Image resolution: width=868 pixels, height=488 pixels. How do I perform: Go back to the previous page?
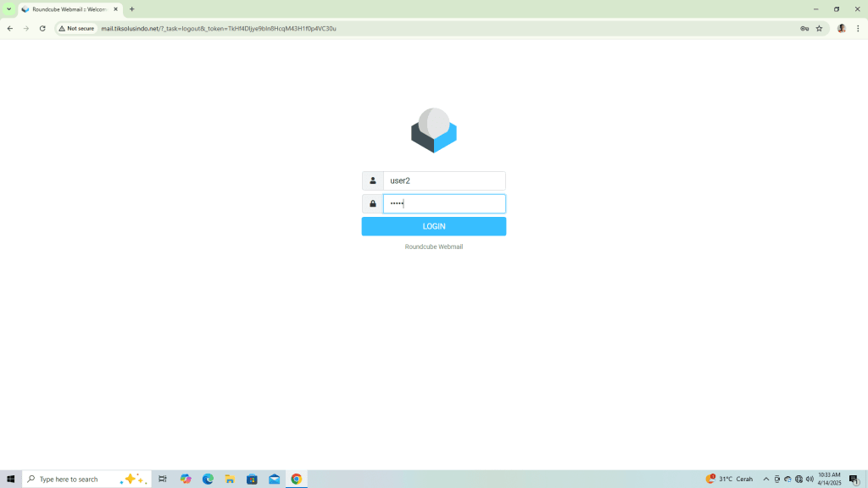tap(10, 28)
